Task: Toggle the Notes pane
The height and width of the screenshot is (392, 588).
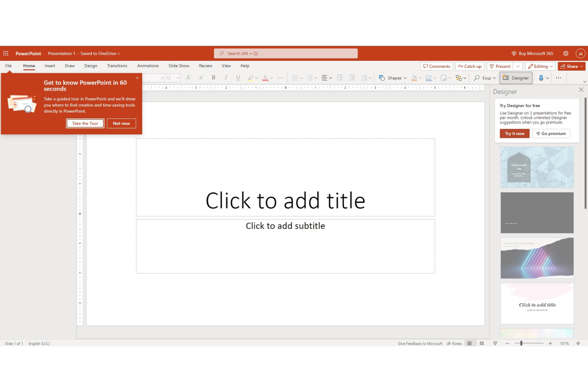Action: [455, 343]
